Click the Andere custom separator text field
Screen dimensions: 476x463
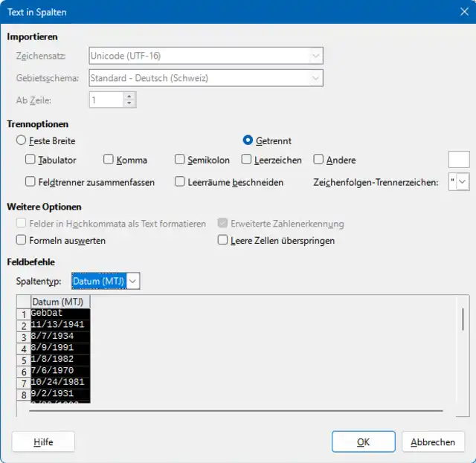pos(458,160)
